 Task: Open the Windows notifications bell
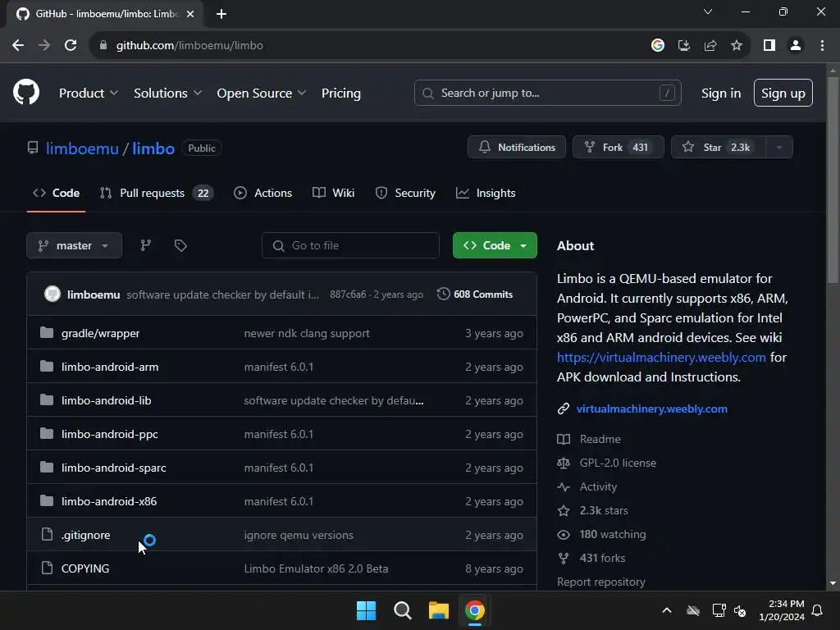pos(818,610)
